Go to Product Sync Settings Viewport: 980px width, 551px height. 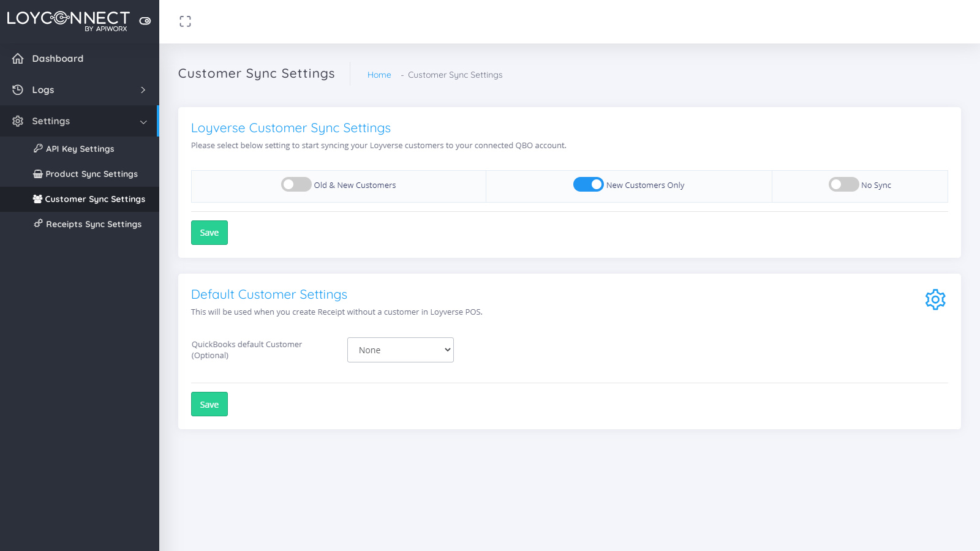point(80,174)
